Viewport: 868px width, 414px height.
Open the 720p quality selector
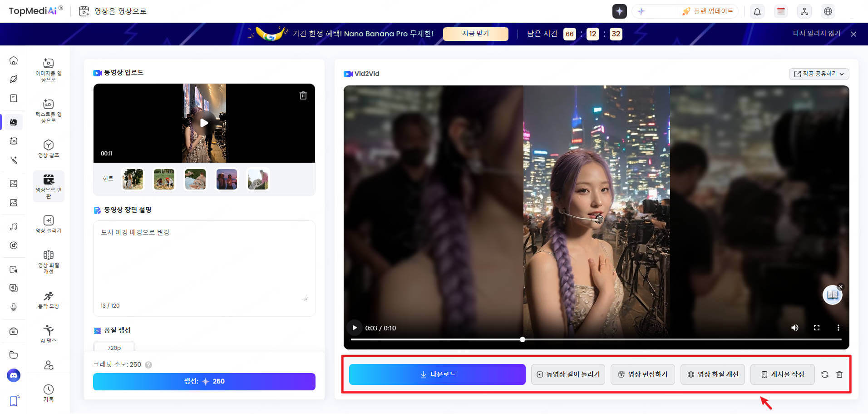coord(113,347)
